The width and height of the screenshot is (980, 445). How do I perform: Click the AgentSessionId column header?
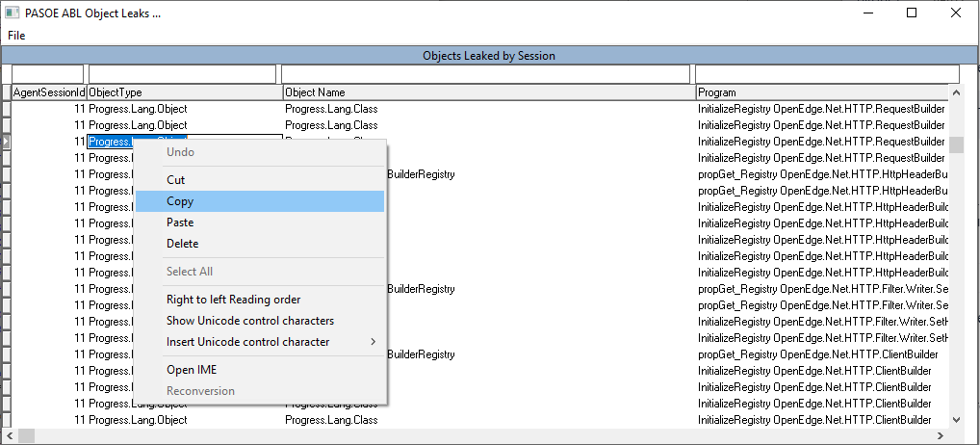coord(49,92)
